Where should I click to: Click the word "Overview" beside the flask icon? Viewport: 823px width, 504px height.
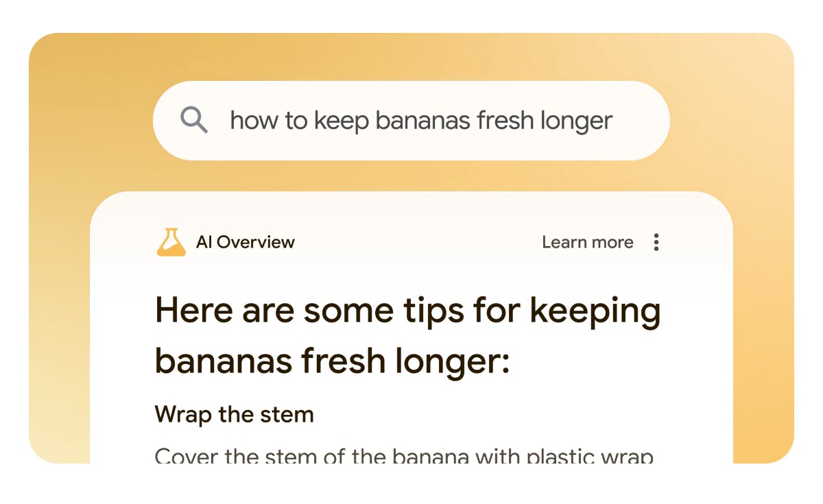point(254,242)
